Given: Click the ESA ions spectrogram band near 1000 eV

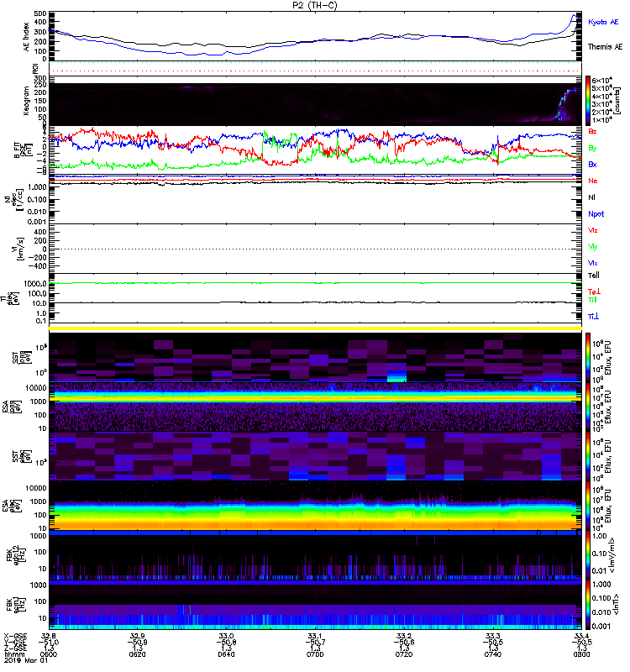Looking at the screenshot, I should [x=316, y=398].
